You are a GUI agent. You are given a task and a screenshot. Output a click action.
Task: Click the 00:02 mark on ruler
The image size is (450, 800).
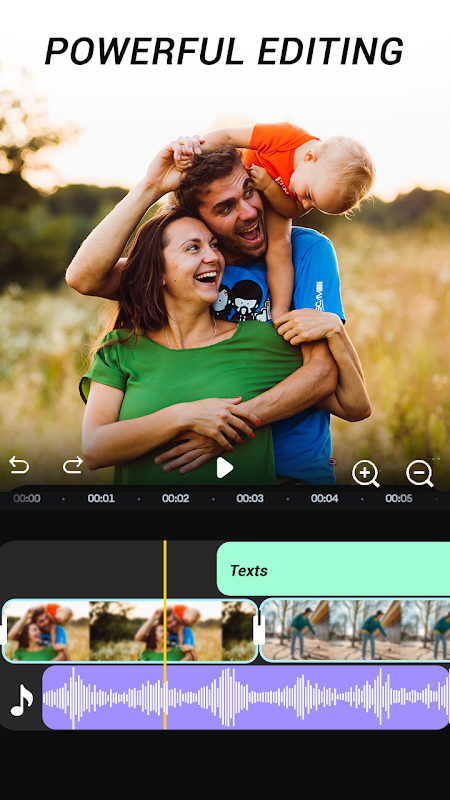[176, 498]
